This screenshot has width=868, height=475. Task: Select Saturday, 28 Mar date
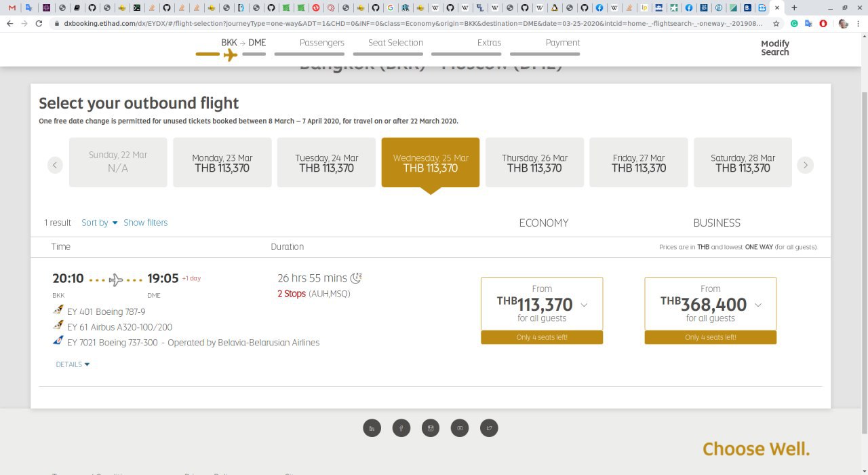point(743,162)
